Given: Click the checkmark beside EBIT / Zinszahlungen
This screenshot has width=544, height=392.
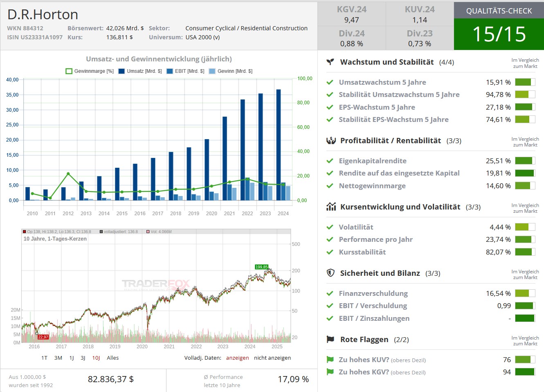Looking at the screenshot, I should (x=330, y=318).
